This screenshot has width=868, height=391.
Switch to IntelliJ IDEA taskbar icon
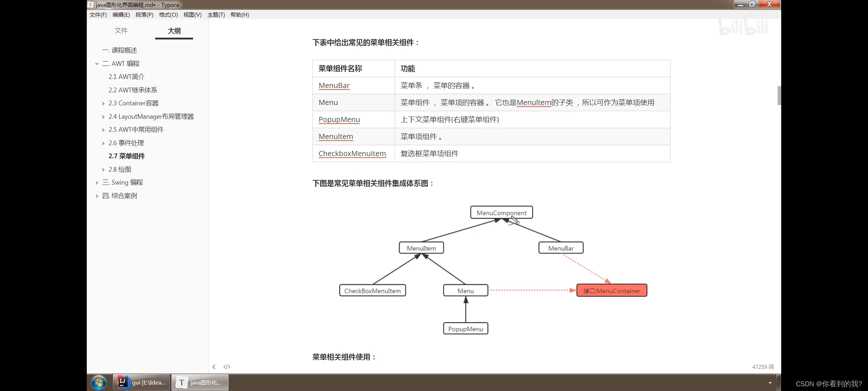(141, 382)
